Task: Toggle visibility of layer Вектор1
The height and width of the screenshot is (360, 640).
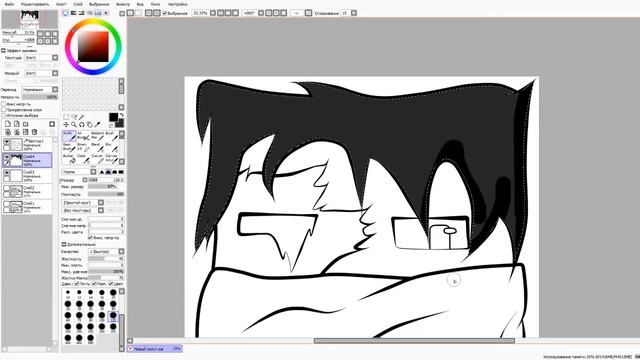Action: [6, 141]
